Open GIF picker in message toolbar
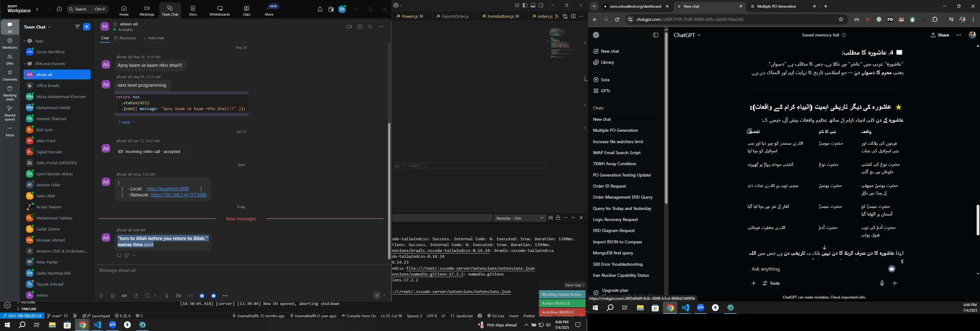The image size is (980, 331). tap(124, 296)
